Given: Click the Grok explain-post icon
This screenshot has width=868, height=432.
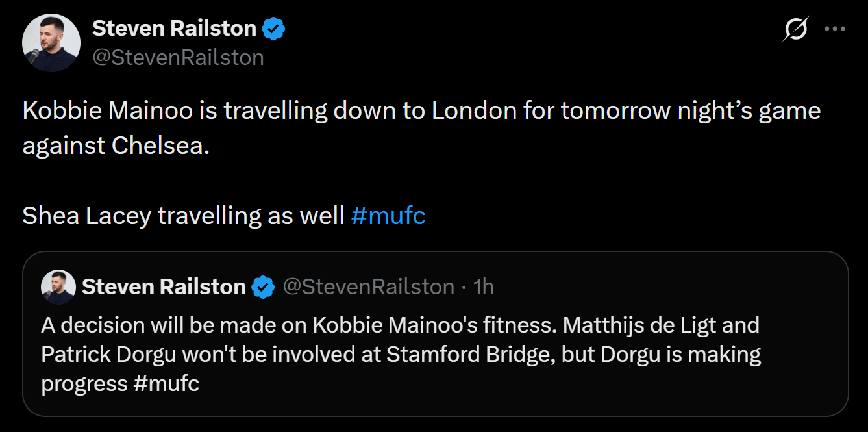Looking at the screenshot, I should 796,29.
